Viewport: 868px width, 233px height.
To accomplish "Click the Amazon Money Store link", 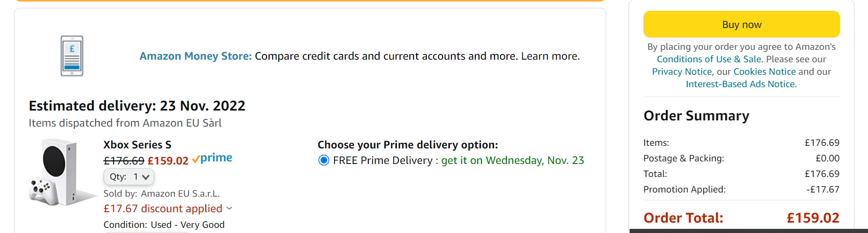I will pos(195,56).
